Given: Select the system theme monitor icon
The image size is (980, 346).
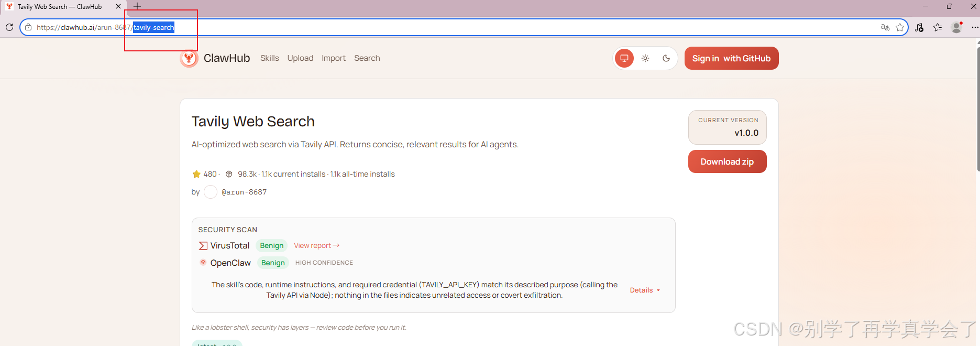Looking at the screenshot, I should pyautogui.click(x=624, y=58).
